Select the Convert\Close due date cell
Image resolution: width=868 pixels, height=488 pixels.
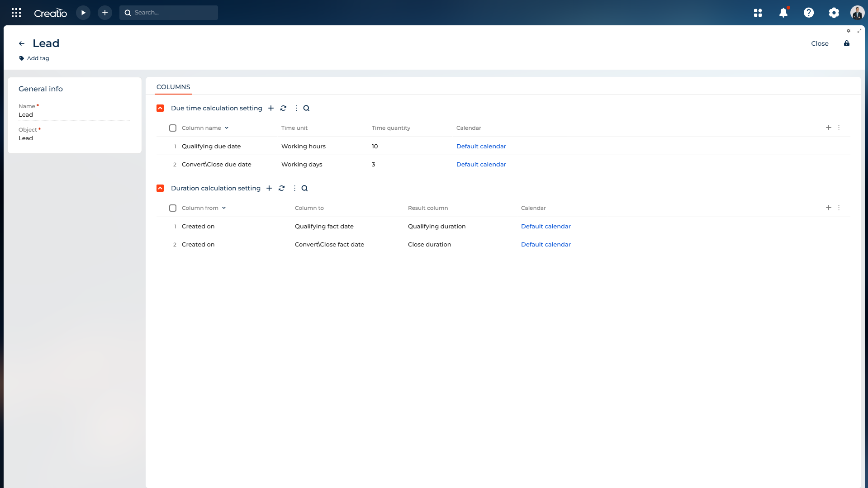217,164
